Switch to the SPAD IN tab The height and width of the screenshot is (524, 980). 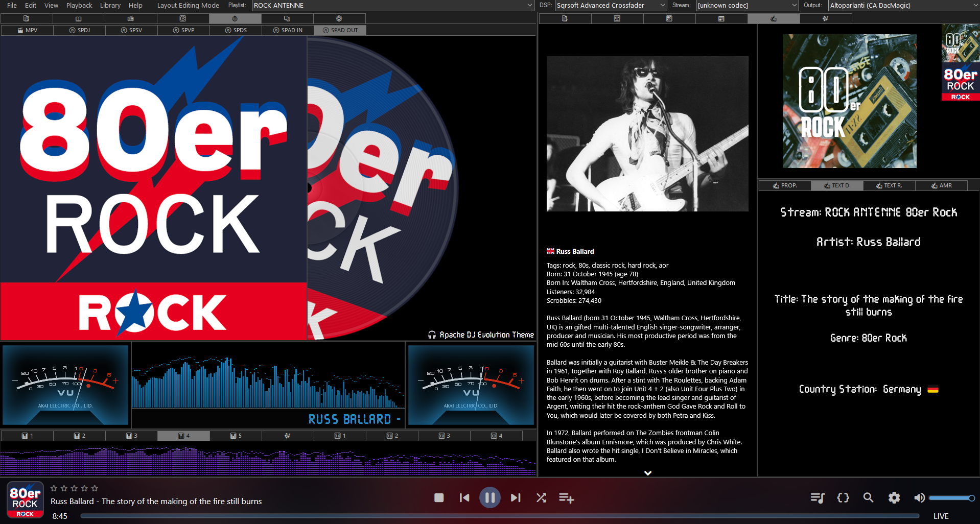click(288, 30)
